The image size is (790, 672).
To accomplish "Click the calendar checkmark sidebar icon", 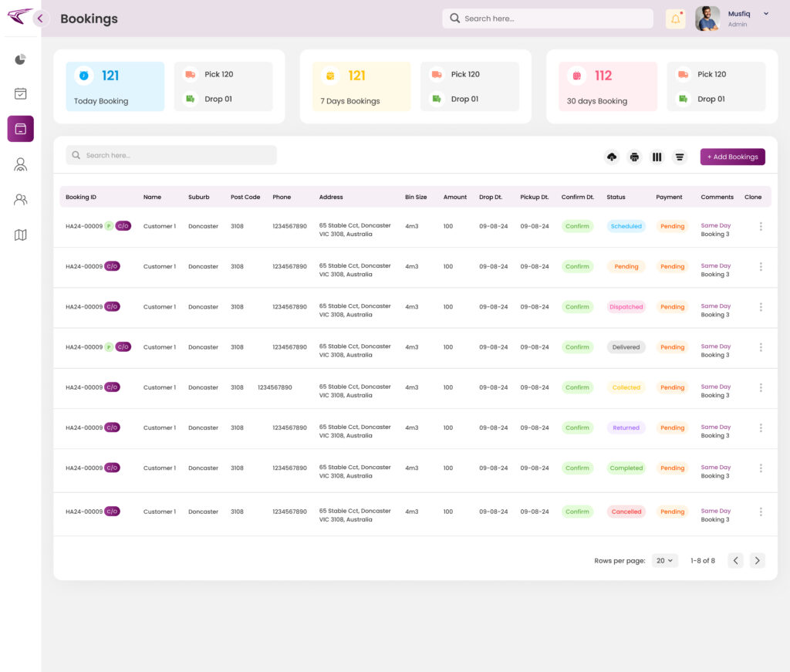I will coord(21,93).
